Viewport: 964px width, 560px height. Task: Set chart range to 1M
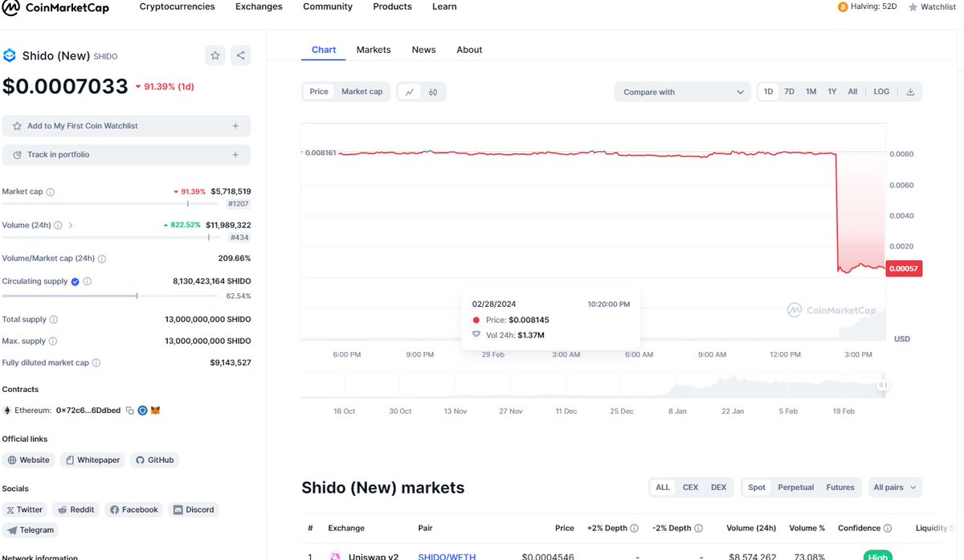(811, 92)
